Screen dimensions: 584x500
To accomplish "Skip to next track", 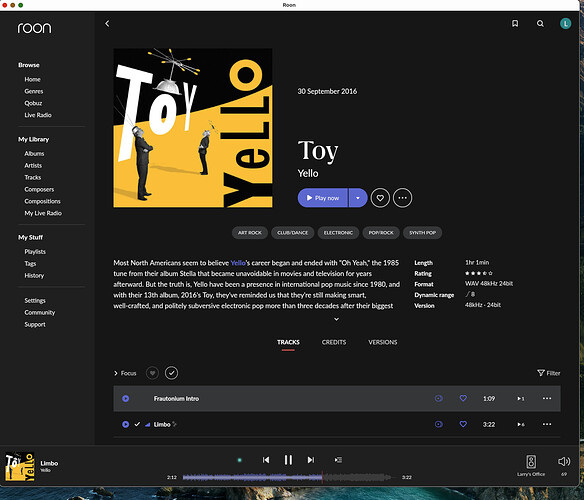I will [311, 460].
